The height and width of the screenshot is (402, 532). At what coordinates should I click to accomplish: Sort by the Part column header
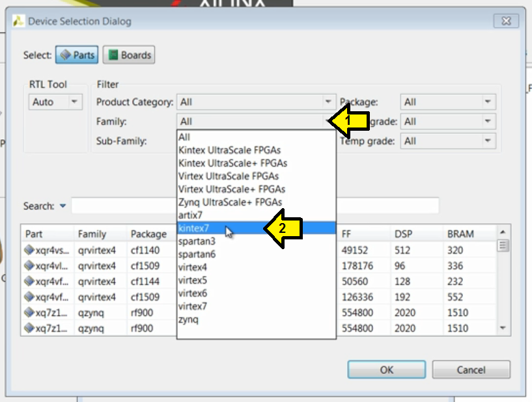tap(48, 234)
